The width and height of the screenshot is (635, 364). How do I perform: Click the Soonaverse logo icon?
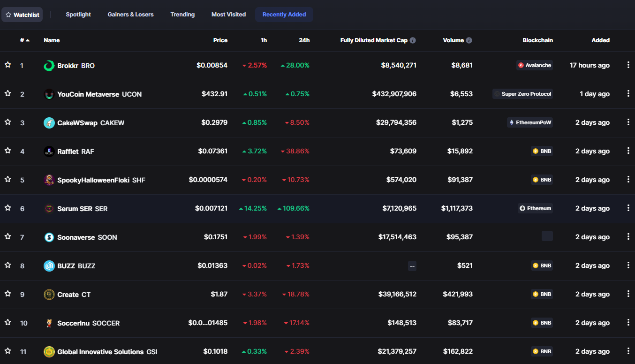[49, 237]
